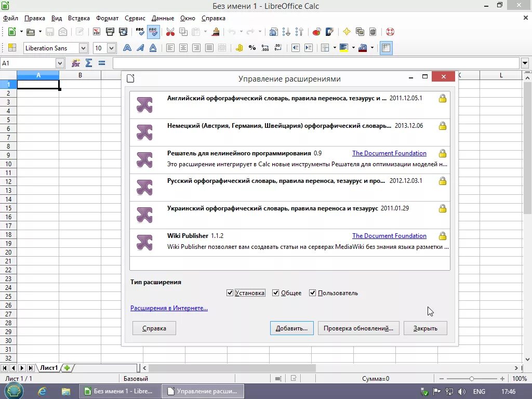Screen dimensions: 532x399
Task: Open the Формат menu
Action: 107,18
